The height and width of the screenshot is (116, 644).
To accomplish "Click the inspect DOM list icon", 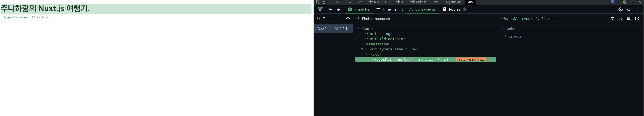I will click(x=629, y=19).
